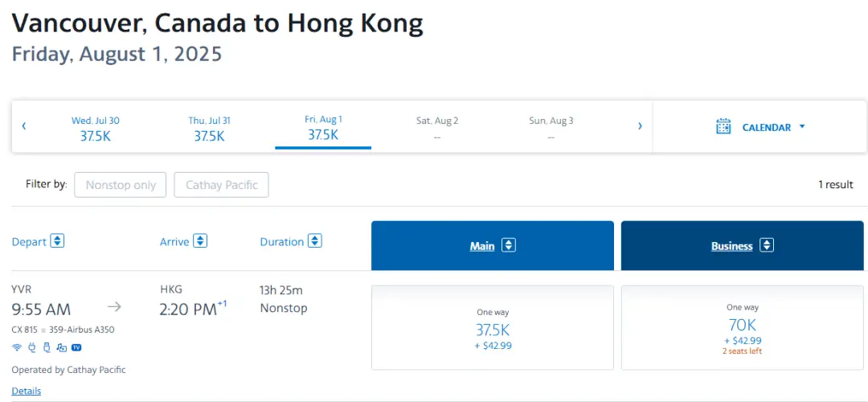The width and height of the screenshot is (868, 402).
Task: Toggle the Nonstop only filter
Action: [121, 185]
